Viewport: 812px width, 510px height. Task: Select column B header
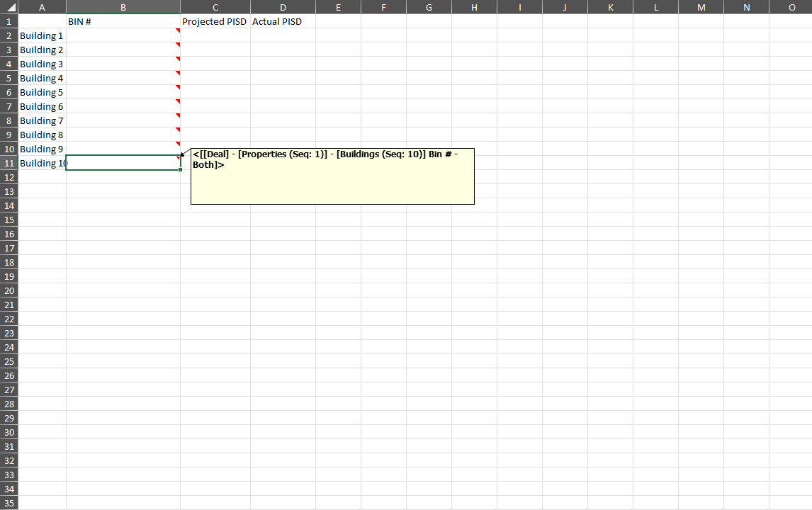[x=123, y=7]
